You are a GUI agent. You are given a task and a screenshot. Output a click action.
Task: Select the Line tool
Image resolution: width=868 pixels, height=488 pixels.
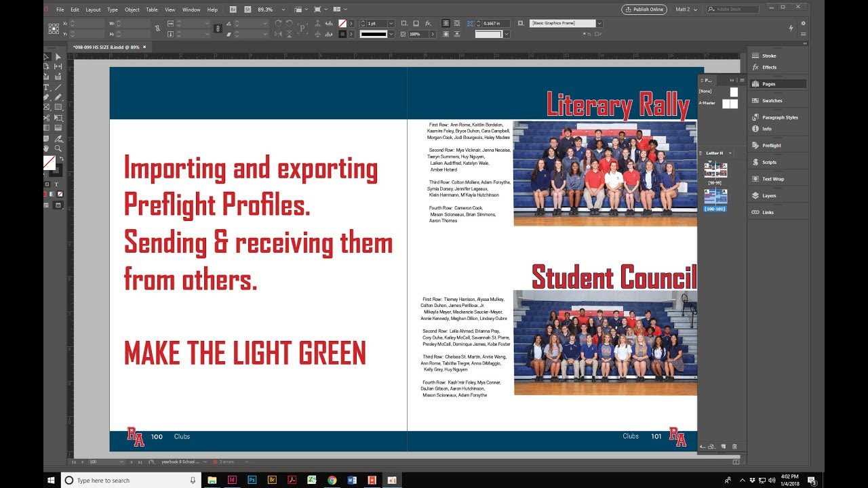click(58, 87)
